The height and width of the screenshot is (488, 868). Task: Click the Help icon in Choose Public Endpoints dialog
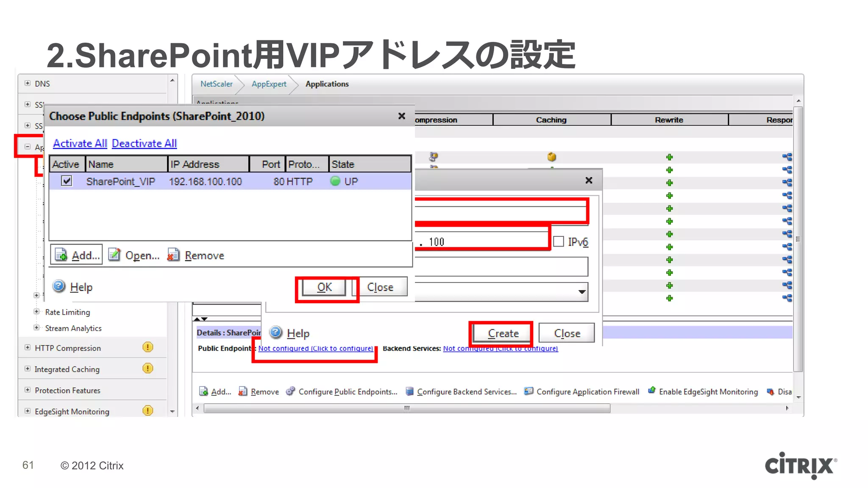pos(59,287)
